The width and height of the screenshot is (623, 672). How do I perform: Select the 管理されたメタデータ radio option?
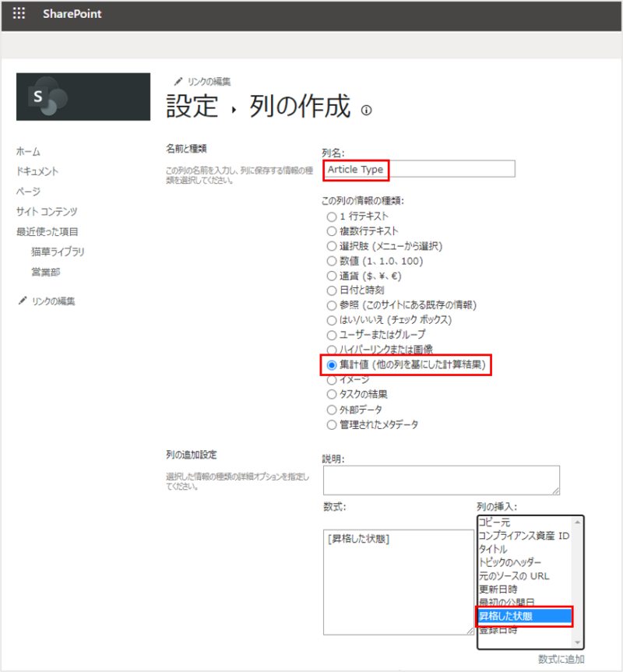332,424
